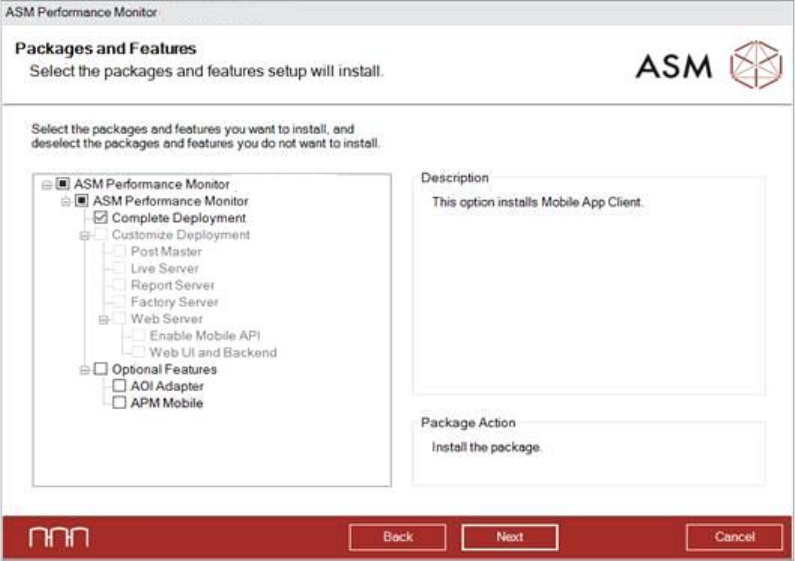Toggle the nested ASM Performance Monitor checkbox

click(x=82, y=200)
